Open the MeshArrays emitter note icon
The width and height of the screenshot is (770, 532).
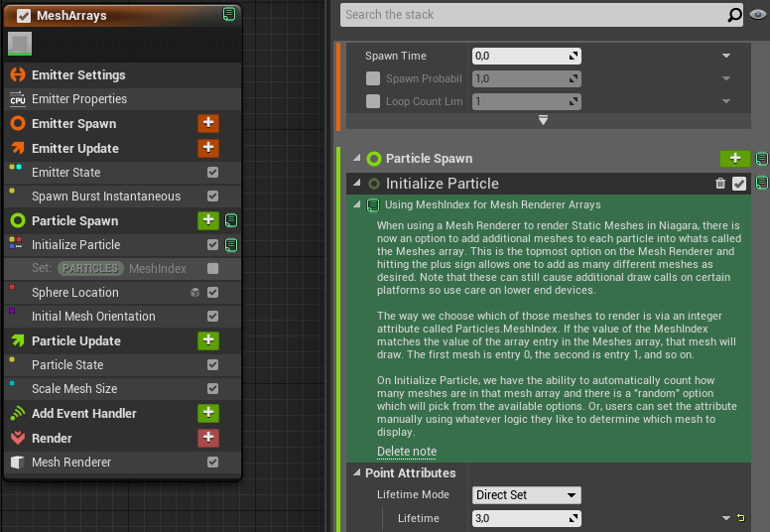click(x=229, y=14)
